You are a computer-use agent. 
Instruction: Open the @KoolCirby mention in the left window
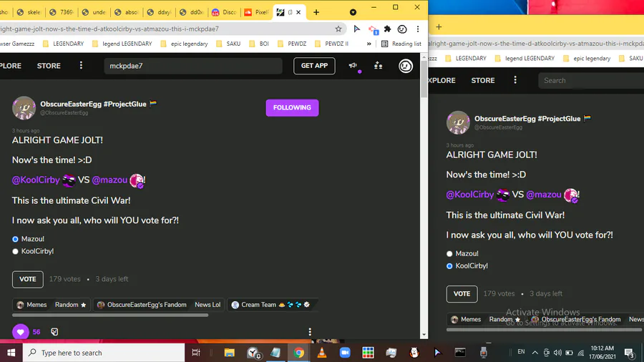click(36, 180)
